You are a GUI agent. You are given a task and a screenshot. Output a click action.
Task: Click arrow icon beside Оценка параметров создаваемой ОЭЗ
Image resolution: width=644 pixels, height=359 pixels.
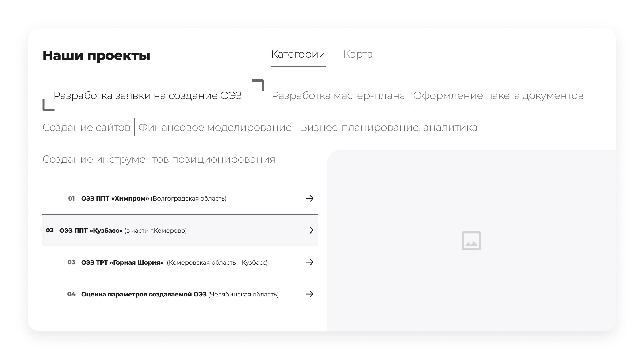pyautogui.click(x=310, y=294)
